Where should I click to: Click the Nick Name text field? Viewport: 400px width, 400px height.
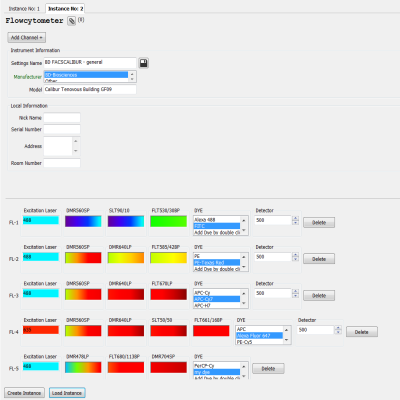coord(62,118)
